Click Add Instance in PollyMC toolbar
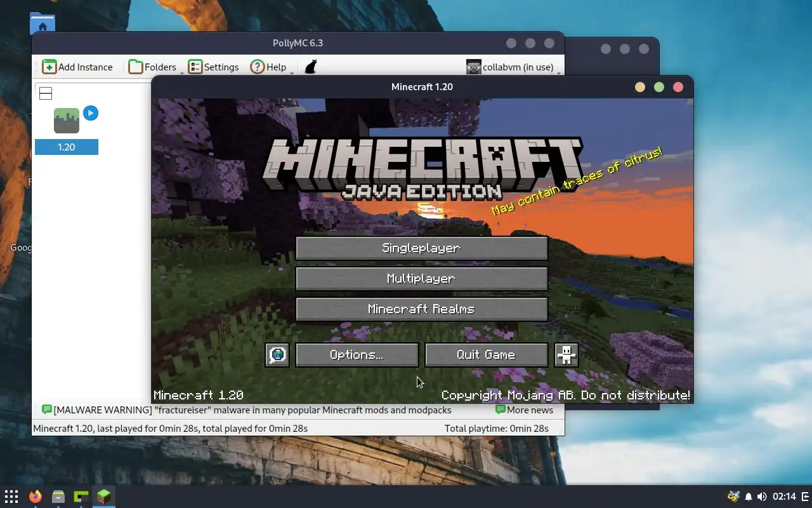 [77, 67]
